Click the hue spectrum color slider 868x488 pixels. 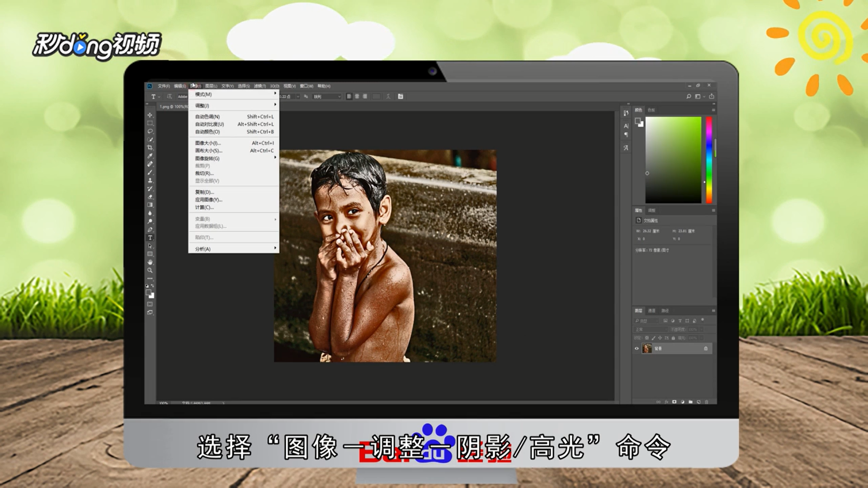point(709,160)
